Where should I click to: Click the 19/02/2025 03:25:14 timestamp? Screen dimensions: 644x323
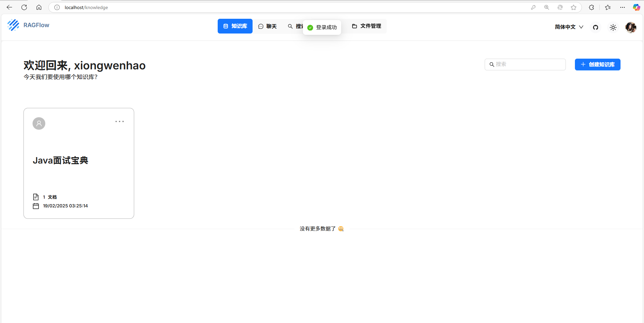65,206
